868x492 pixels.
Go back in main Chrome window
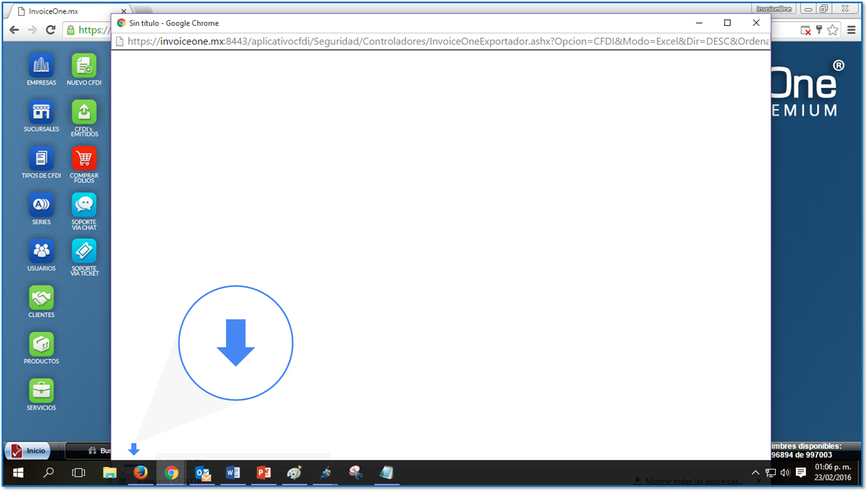(x=14, y=30)
